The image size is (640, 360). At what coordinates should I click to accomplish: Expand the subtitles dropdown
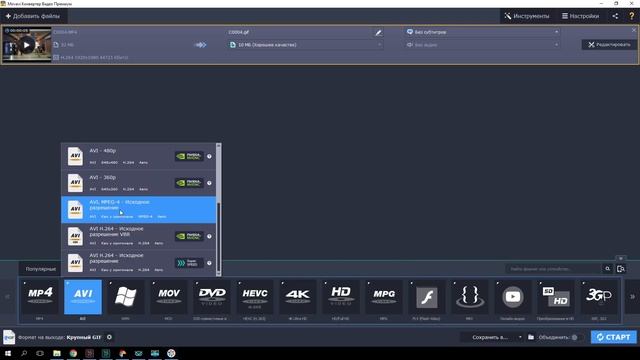point(482,32)
